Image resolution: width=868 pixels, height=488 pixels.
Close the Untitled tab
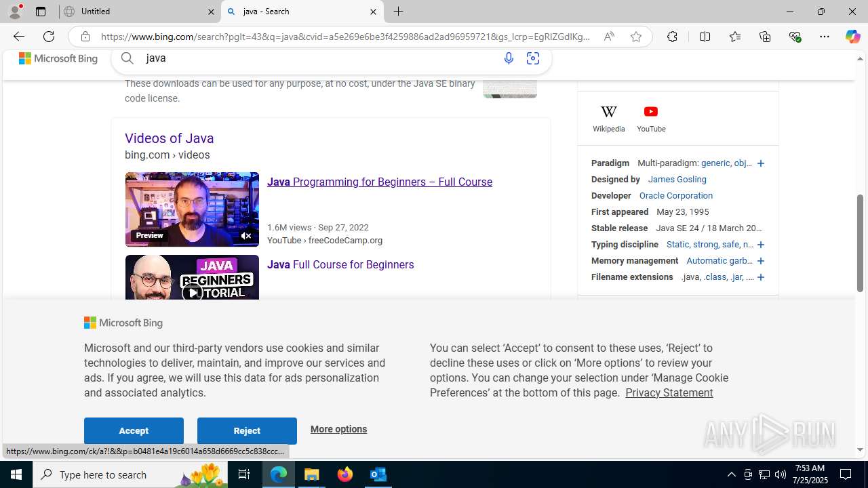211,12
